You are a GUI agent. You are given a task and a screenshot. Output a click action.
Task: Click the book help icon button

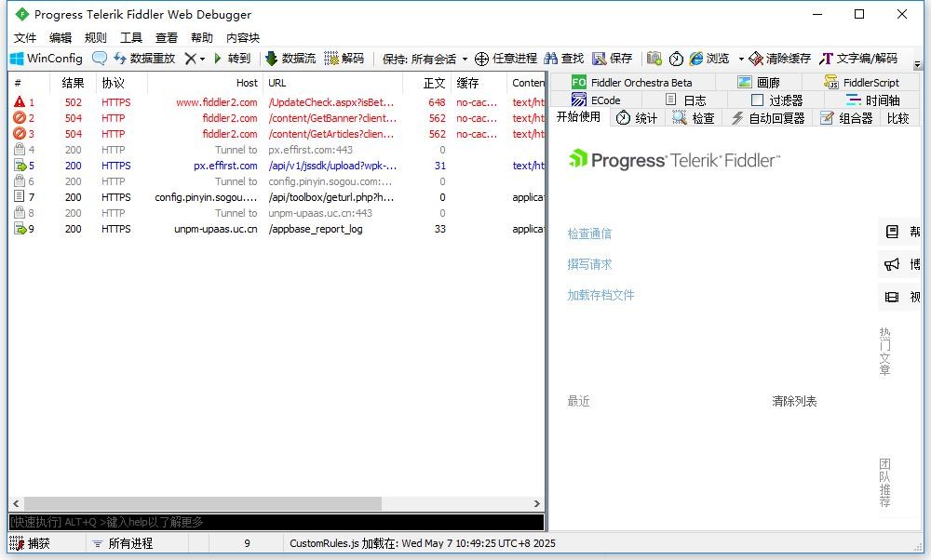[x=892, y=232]
